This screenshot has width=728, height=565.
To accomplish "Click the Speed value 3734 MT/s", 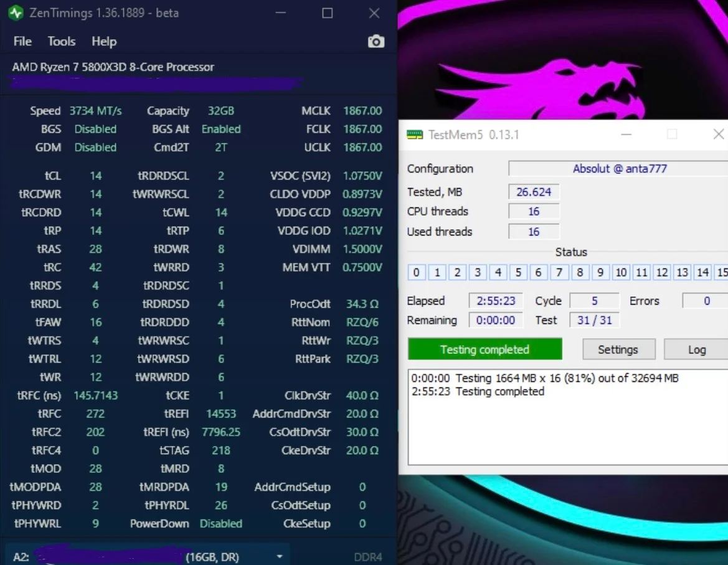I will pyautogui.click(x=95, y=110).
